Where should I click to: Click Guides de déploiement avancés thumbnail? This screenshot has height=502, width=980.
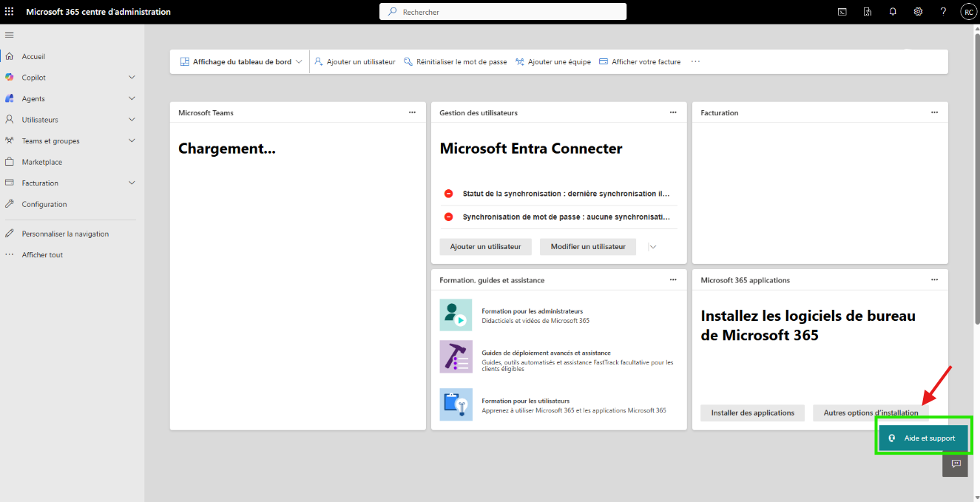[456, 356]
